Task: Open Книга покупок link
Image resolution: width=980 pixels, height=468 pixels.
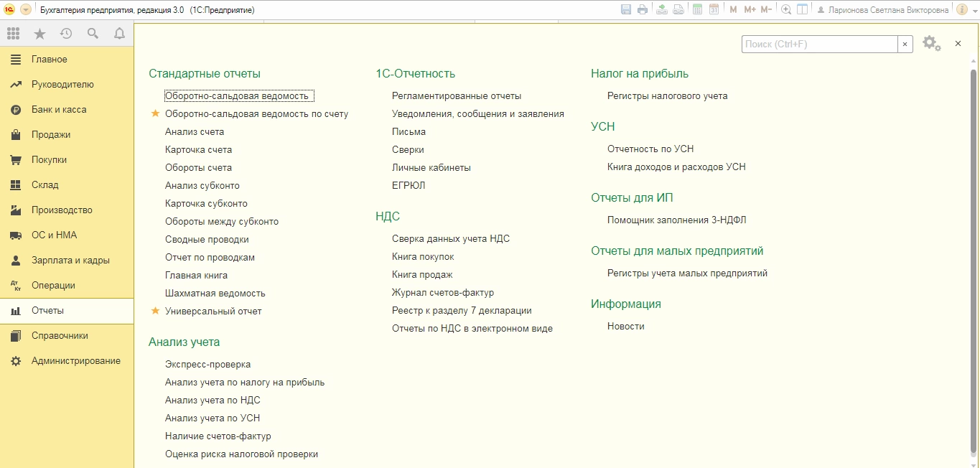Action: click(423, 257)
